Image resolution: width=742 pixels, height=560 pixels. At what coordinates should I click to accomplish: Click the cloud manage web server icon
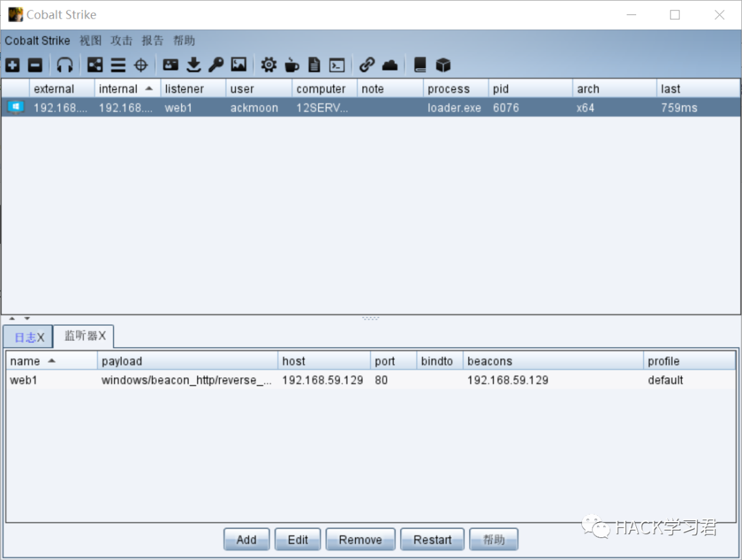click(390, 65)
